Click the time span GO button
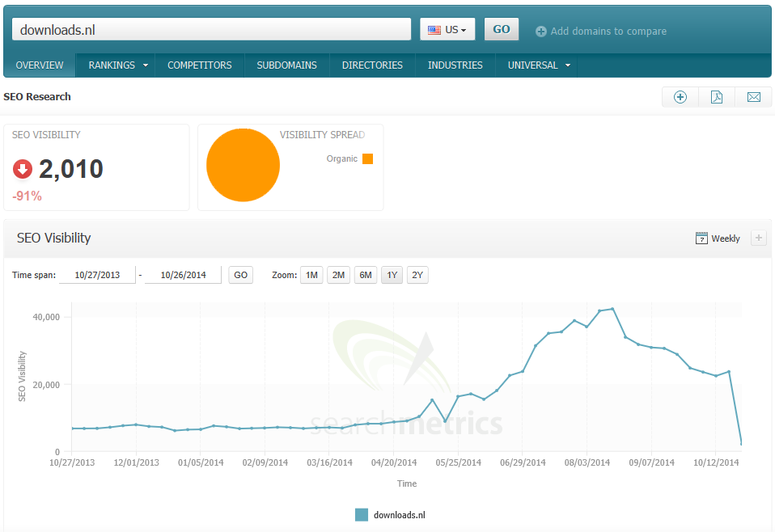Screen dimensions: 775x532 (x=241, y=275)
